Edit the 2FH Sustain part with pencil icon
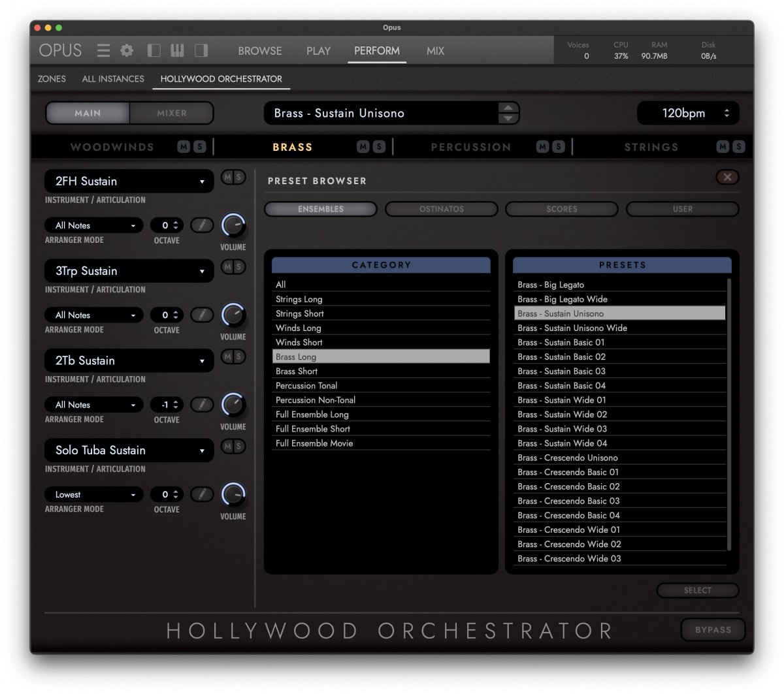Screen dimensions: 784x694 (202, 225)
